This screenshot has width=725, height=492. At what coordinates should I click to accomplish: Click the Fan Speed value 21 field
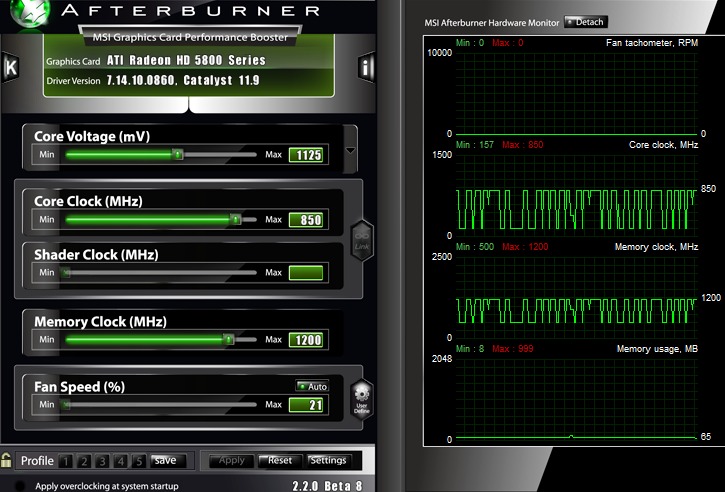coord(306,405)
